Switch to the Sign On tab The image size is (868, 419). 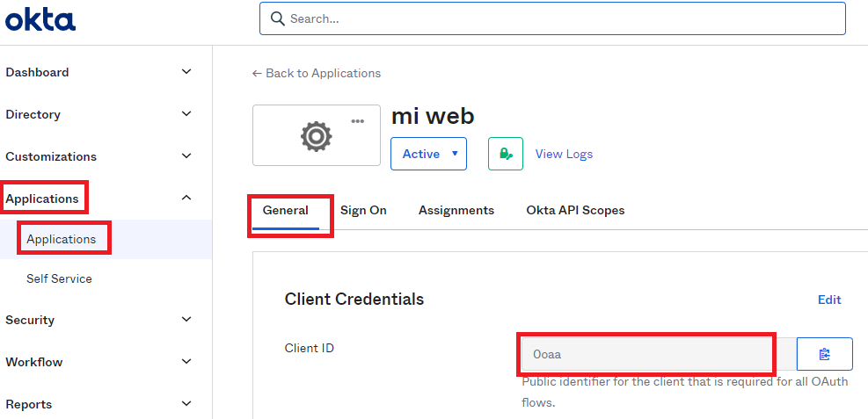click(363, 211)
